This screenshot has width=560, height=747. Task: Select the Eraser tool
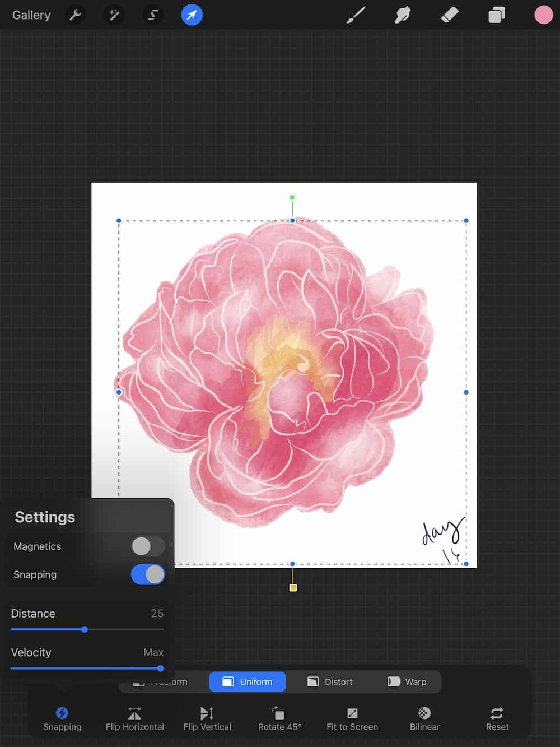[450, 15]
